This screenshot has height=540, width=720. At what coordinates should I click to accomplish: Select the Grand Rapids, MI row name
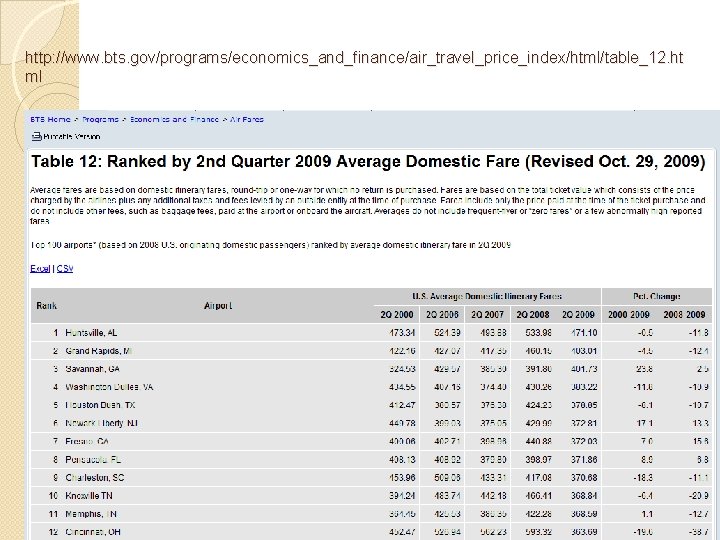(99, 351)
